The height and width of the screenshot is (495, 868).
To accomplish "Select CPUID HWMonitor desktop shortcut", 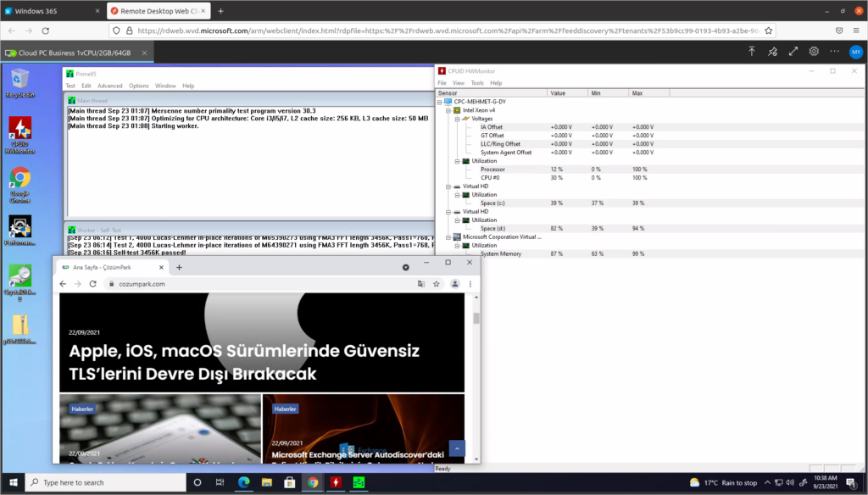I will pyautogui.click(x=20, y=135).
